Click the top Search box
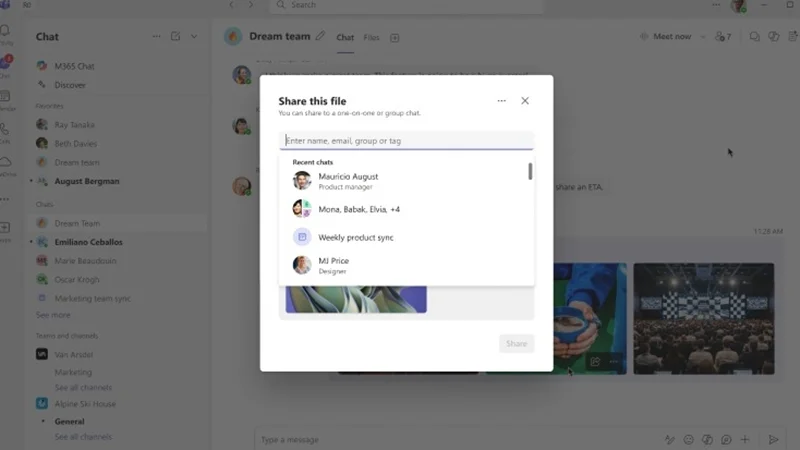Viewport: 800px width, 450px height. click(x=406, y=5)
